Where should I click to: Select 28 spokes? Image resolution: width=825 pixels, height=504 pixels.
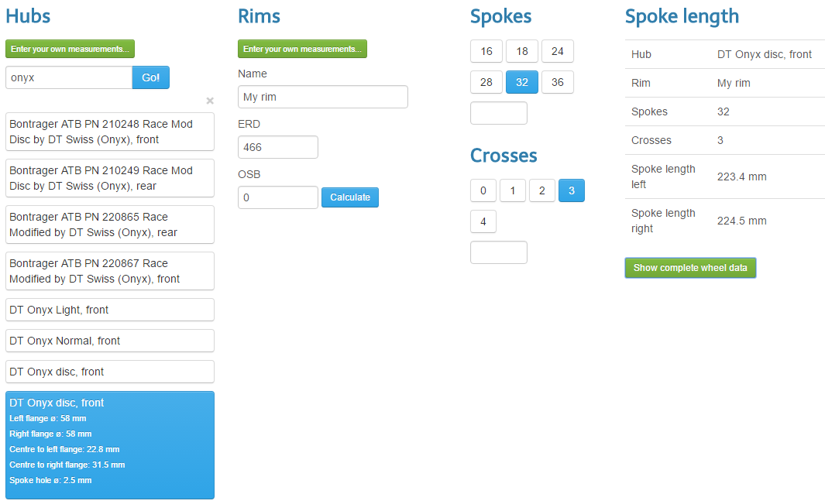486,82
